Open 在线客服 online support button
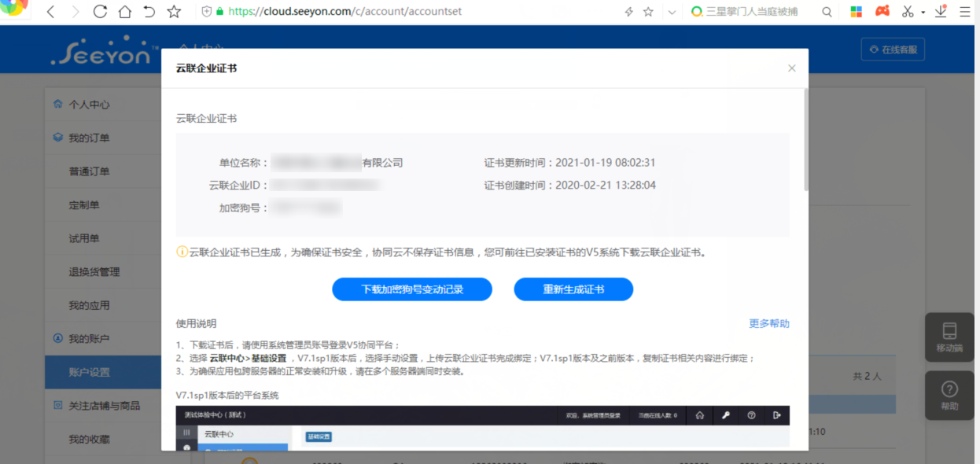Screen dimensions: 980x464 coord(893,50)
